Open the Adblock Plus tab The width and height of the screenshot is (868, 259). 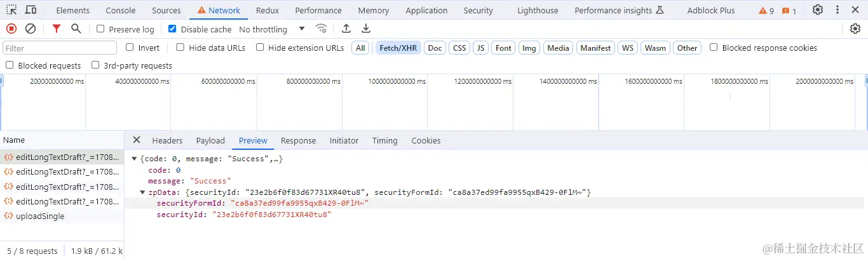711,10
